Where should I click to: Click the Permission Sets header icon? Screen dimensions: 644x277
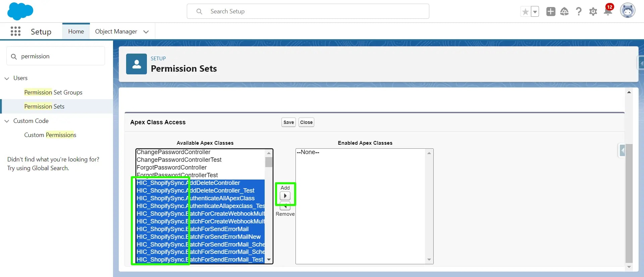point(137,64)
